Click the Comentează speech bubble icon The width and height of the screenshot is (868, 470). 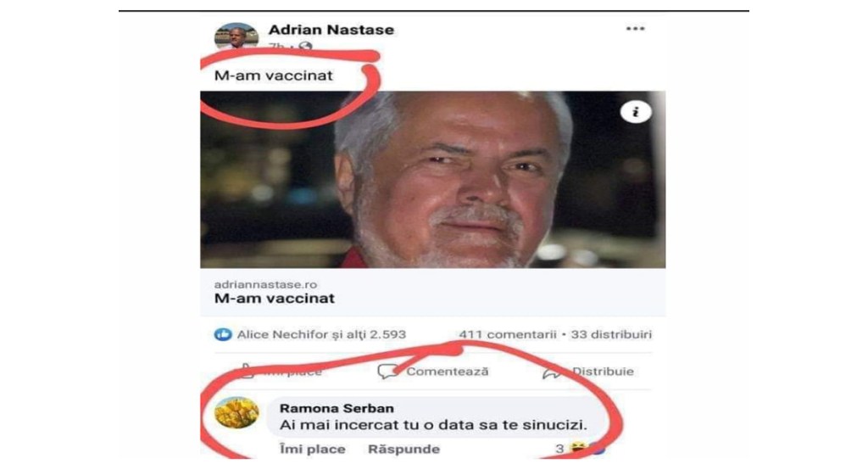click(x=387, y=372)
